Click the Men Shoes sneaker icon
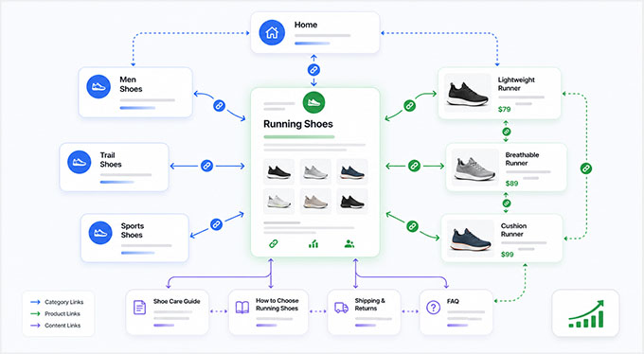Viewport: 644px width, 354px height. click(98, 87)
